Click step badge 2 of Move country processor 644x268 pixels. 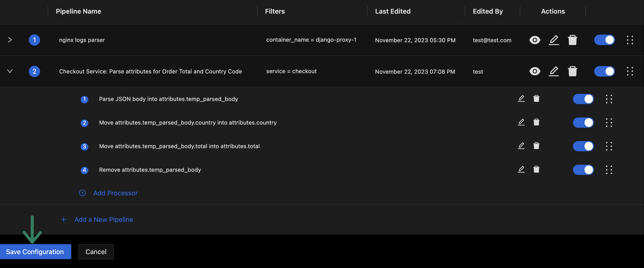[x=84, y=123]
